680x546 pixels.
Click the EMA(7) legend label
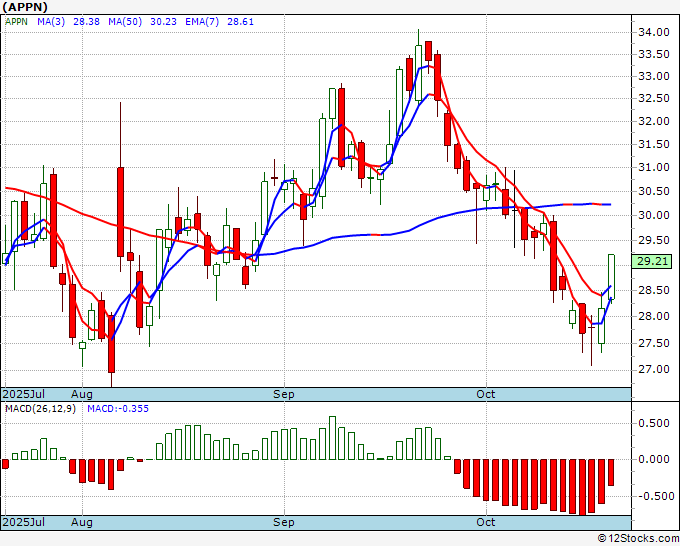202,22
